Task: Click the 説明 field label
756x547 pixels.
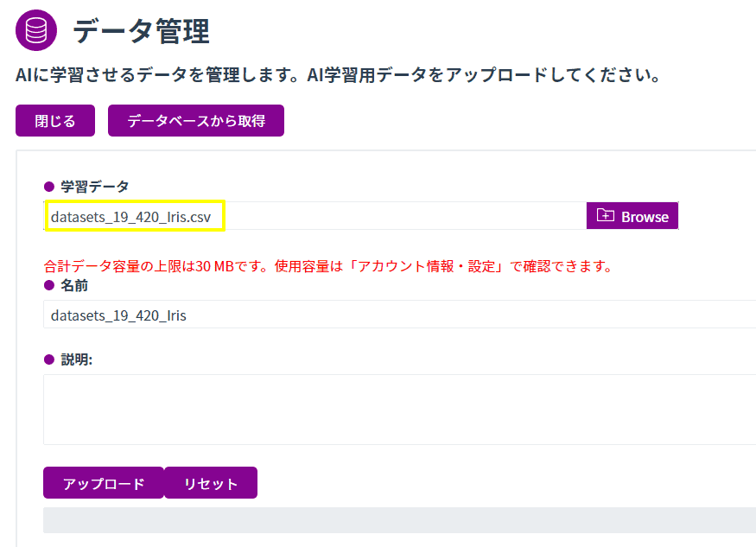Action: (76, 359)
